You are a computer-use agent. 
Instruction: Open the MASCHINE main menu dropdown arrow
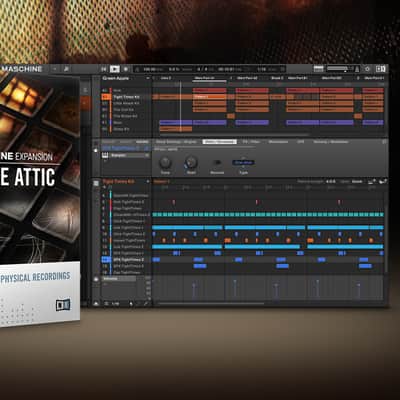(x=54, y=69)
